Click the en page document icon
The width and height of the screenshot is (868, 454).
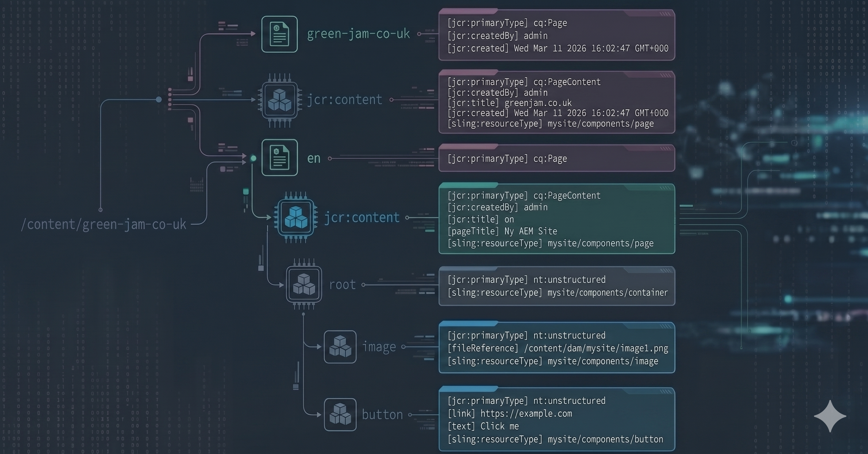tap(280, 157)
